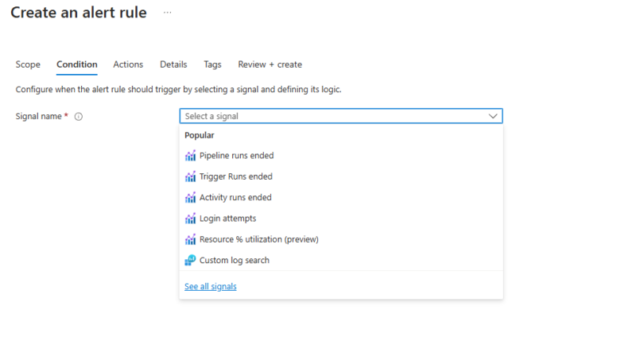Click the See all signals link
Screen dimensions: 636x364
210,286
